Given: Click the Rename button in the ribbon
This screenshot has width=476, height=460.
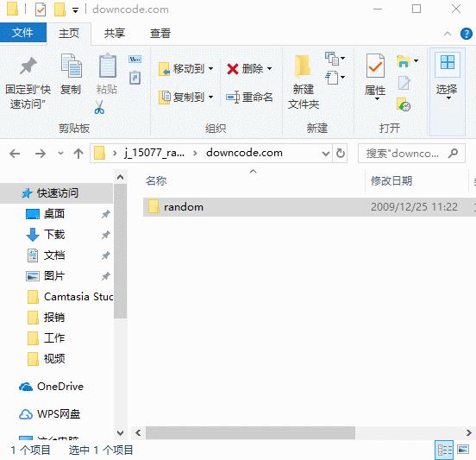Looking at the screenshot, I should pyautogui.click(x=249, y=98).
